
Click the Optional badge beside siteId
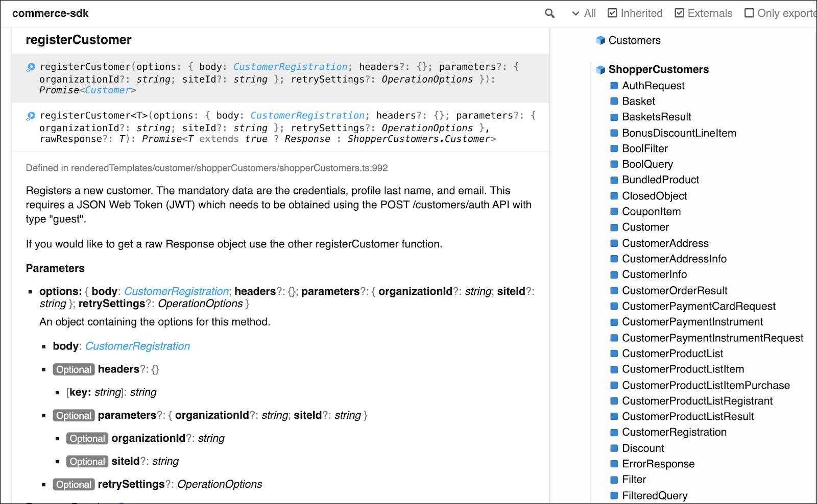[87, 462]
